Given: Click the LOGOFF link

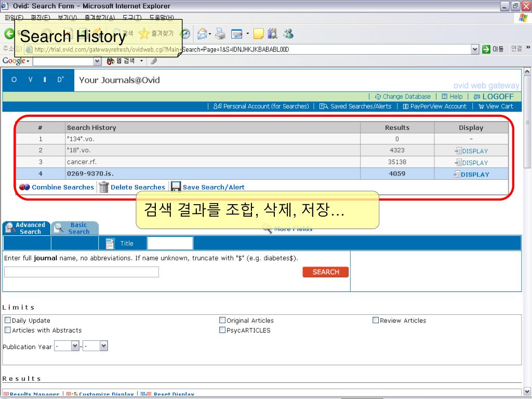Looking at the screenshot, I should click(x=494, y=96).
